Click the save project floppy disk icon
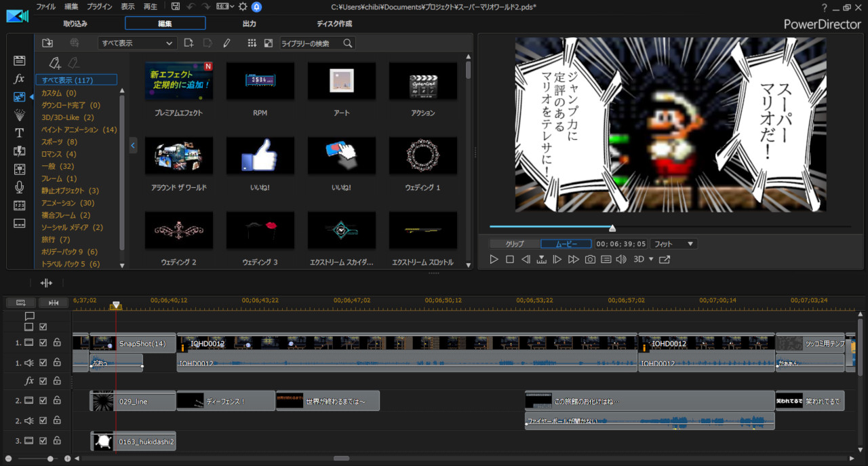This screenshot has height=466, width=868. click(176, 6)
